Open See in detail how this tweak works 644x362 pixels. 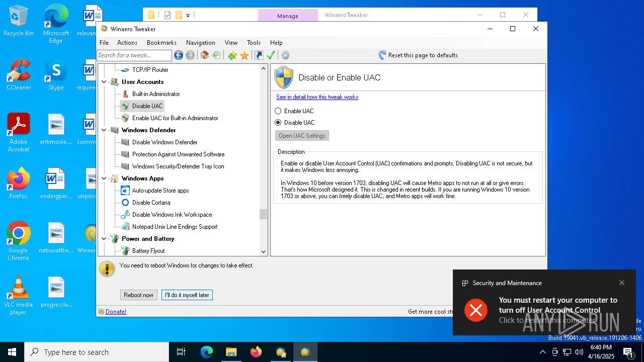pyautogui.click(x=317, y=97)
